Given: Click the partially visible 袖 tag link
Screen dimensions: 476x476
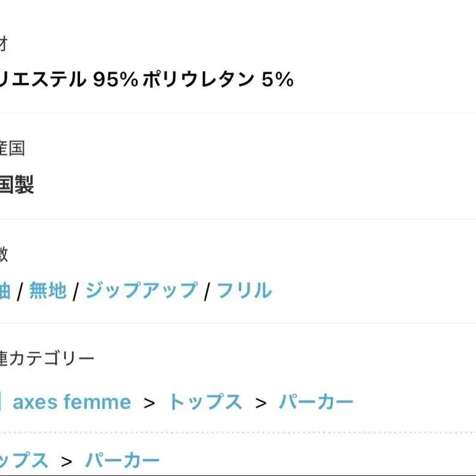Looking at the screenshot, I should point(5,290).
